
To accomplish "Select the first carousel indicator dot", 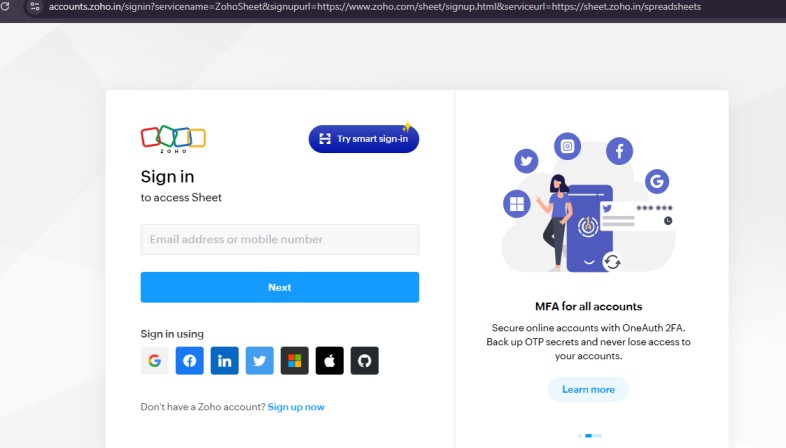I will coord(580,435).
